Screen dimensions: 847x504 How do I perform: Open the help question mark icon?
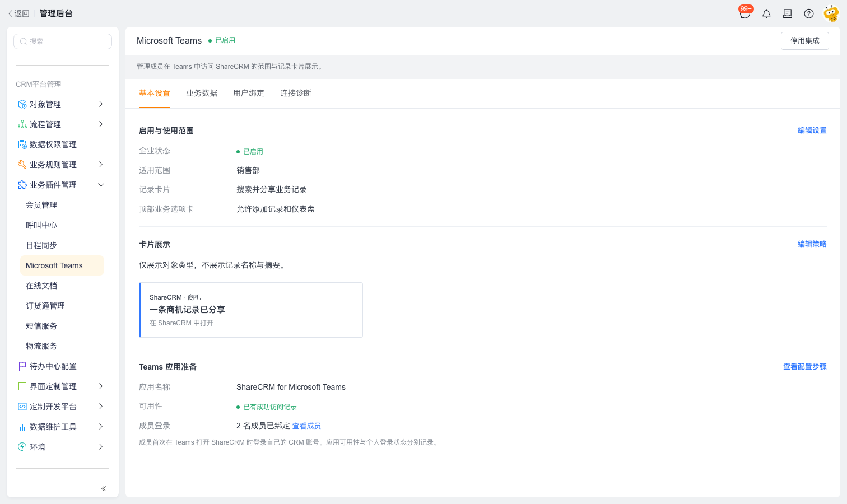tap(809, 13)
